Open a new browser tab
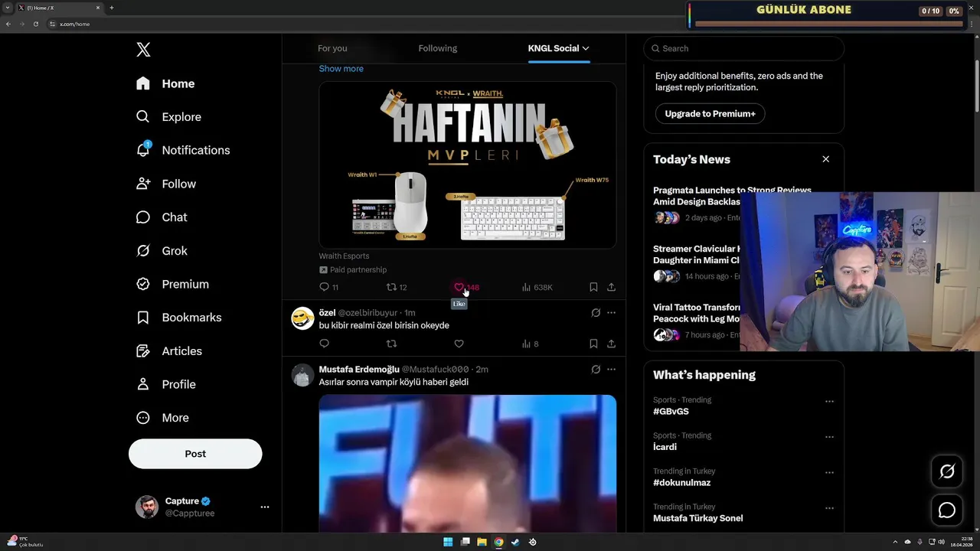 111,8
